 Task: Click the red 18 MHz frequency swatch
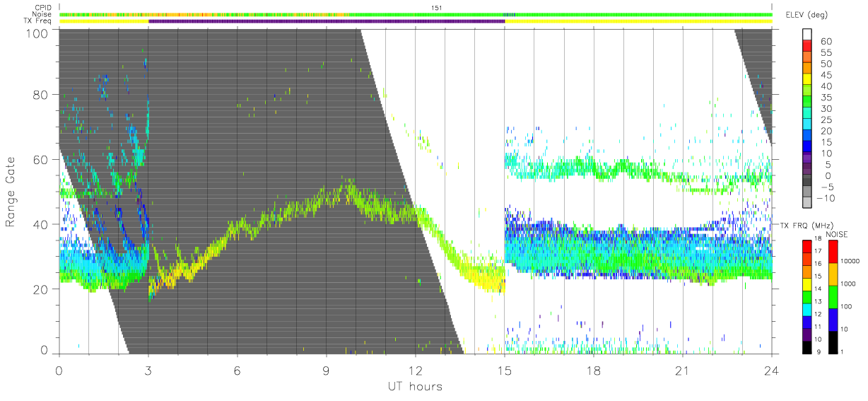(x=807, y=245)
